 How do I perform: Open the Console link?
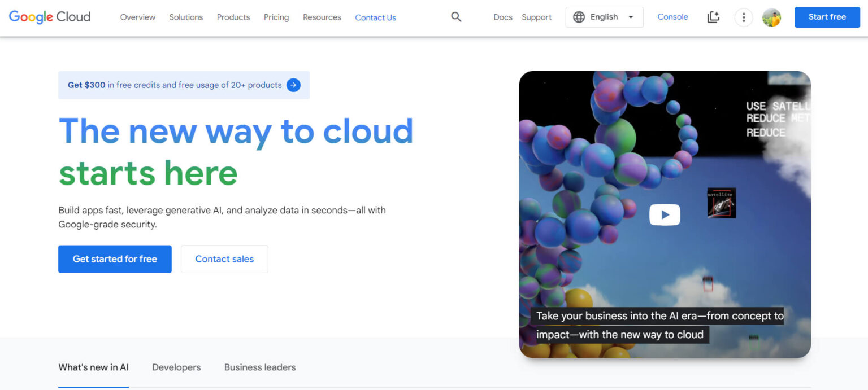pyautogui.click(x=672, y=17)
